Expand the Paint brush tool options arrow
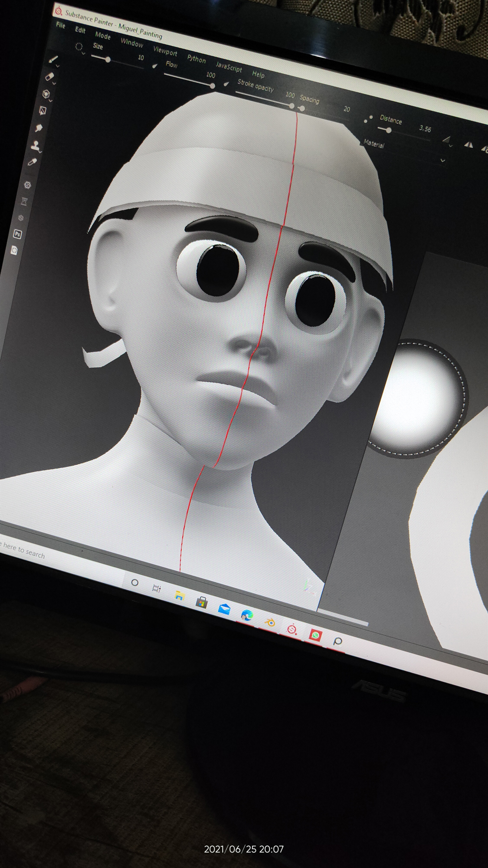Screen dimensions: 488x868 coord(58,66)
